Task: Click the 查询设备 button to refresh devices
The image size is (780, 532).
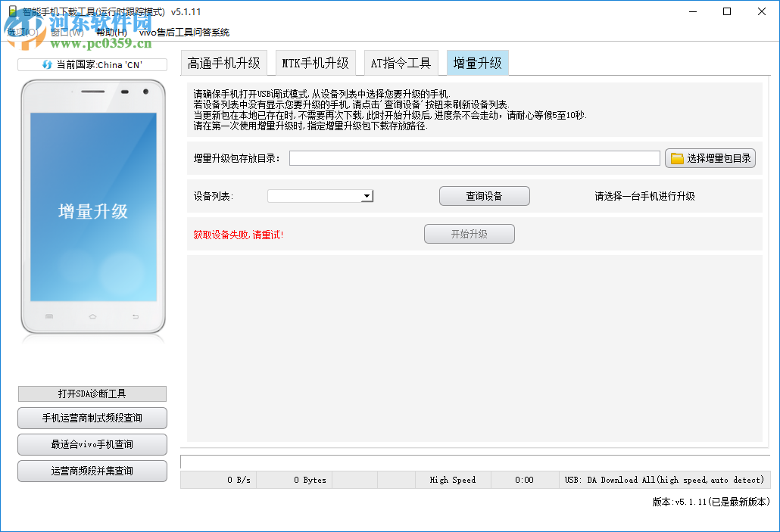Action: (x=483, y=195)
